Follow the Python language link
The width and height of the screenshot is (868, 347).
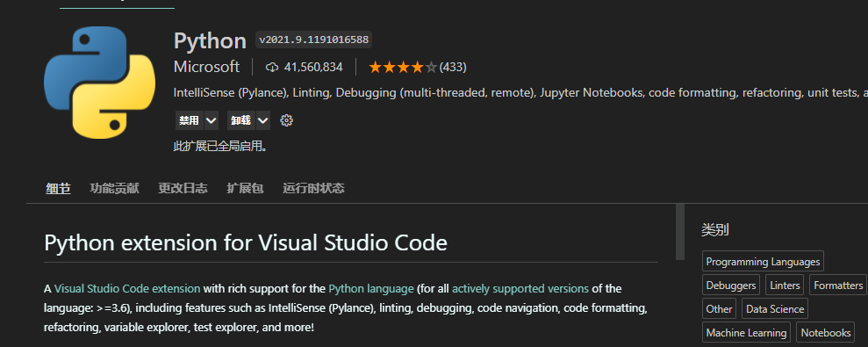pyautogui.click(x=371, y=289)
